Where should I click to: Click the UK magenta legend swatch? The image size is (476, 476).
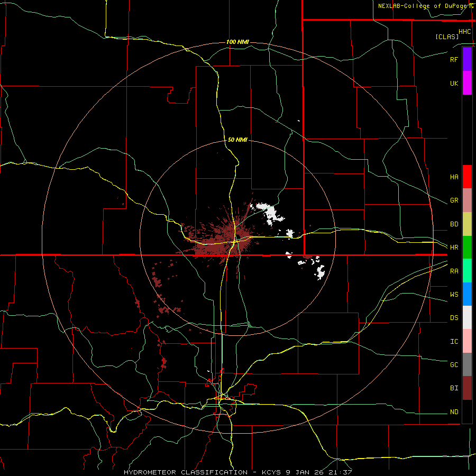[467, 83]
